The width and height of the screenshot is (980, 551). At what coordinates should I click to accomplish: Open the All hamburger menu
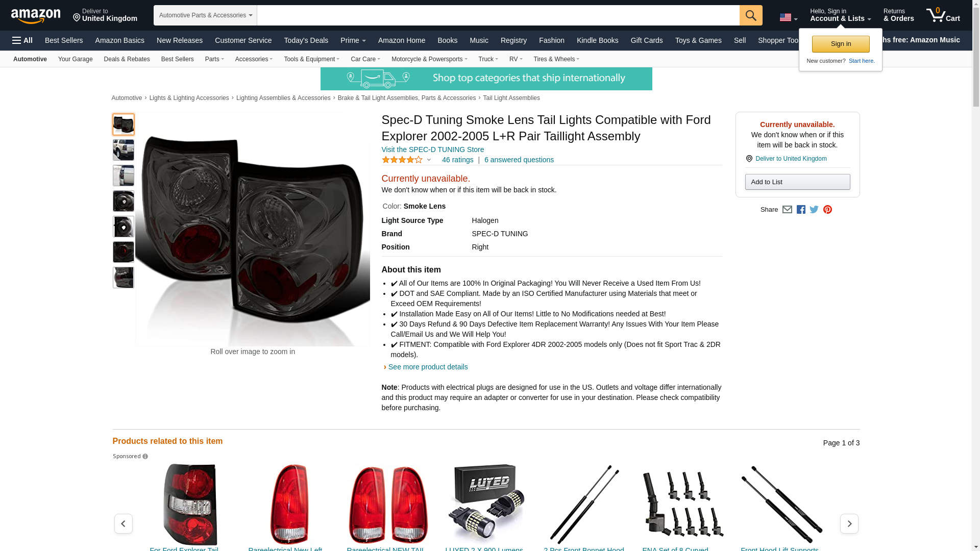[x=22, y=40]
